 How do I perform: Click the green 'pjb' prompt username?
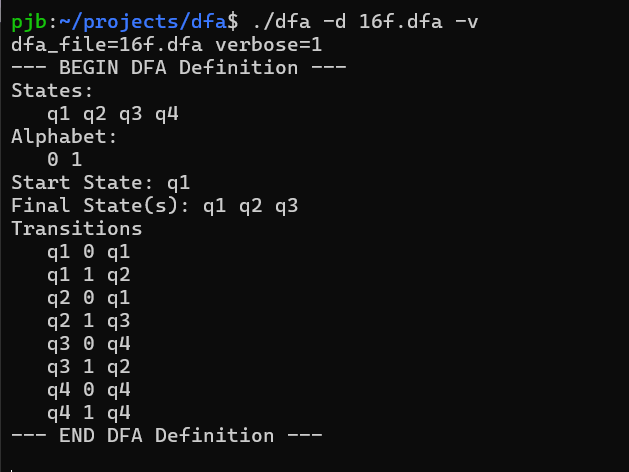tap(29, 22)
